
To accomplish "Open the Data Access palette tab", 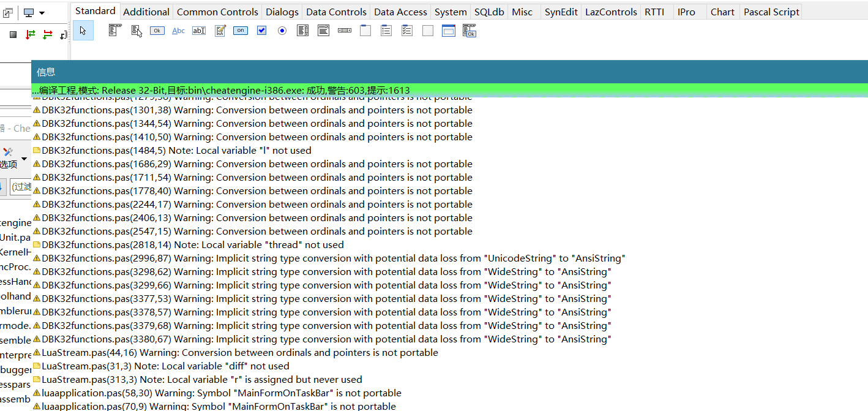I will click(401, 12).
